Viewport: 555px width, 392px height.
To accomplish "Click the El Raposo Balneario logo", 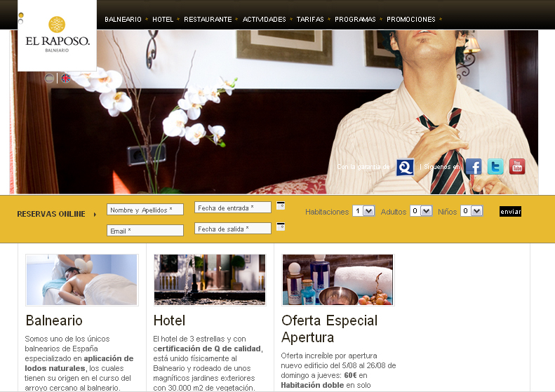I will (x=57, y=34).
